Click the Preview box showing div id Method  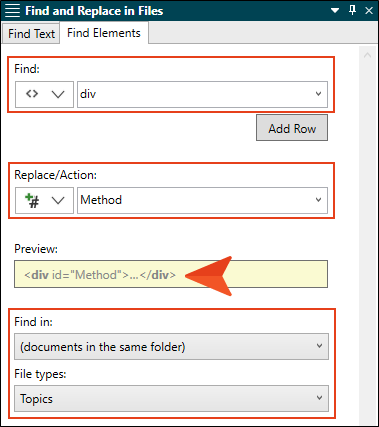click(171, 274)
